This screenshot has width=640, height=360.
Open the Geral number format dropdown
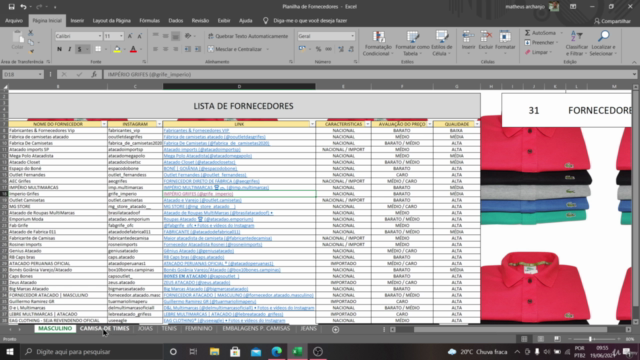point(353,36)
